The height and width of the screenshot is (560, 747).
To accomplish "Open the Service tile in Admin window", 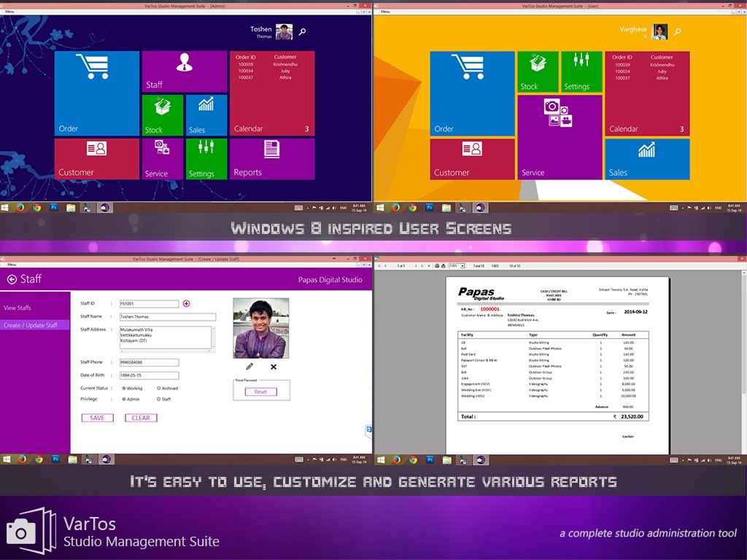I will point(163,159).
